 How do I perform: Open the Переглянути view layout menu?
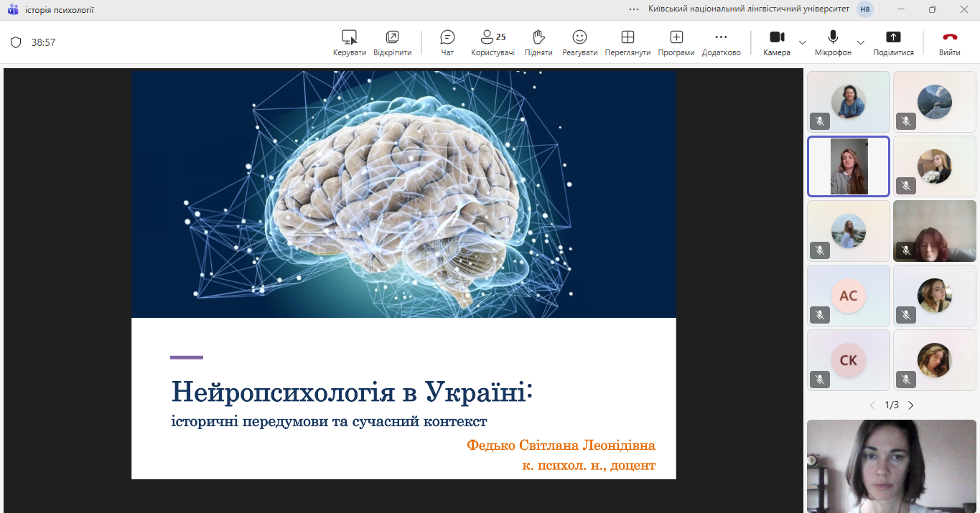627,42
